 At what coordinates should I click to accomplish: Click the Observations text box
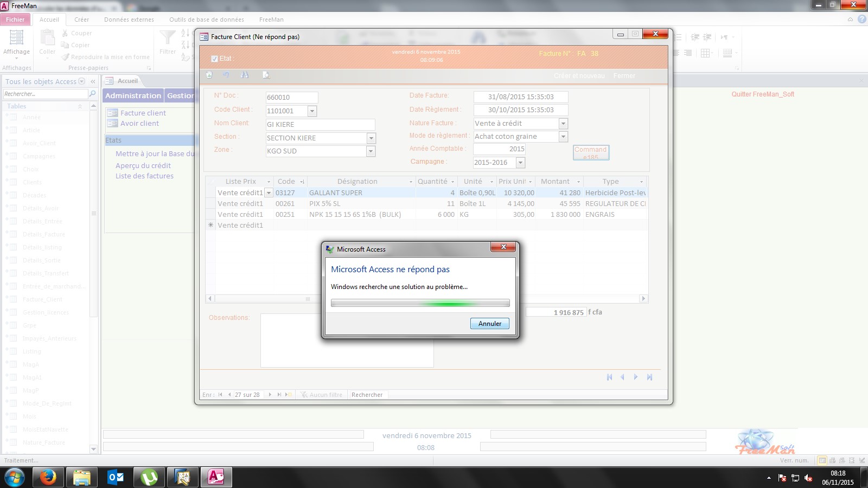pyautogui.click(x=347, y=341)
